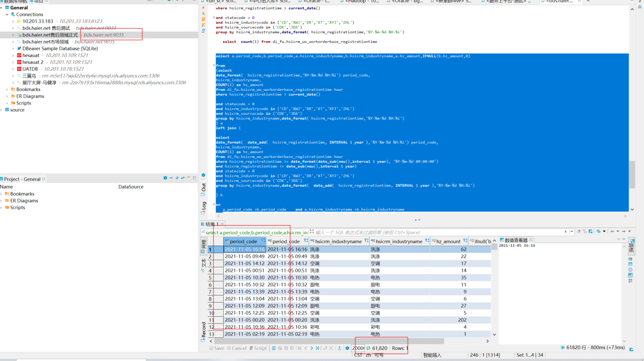Select the 结果 1 results tab
Viewport: 644px width, 361px height.
pyautogui.click(x=212, y=224)
